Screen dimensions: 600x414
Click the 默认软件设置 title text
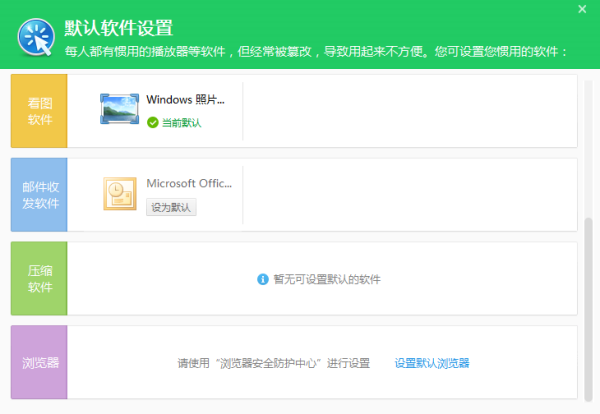coord(119,28)
